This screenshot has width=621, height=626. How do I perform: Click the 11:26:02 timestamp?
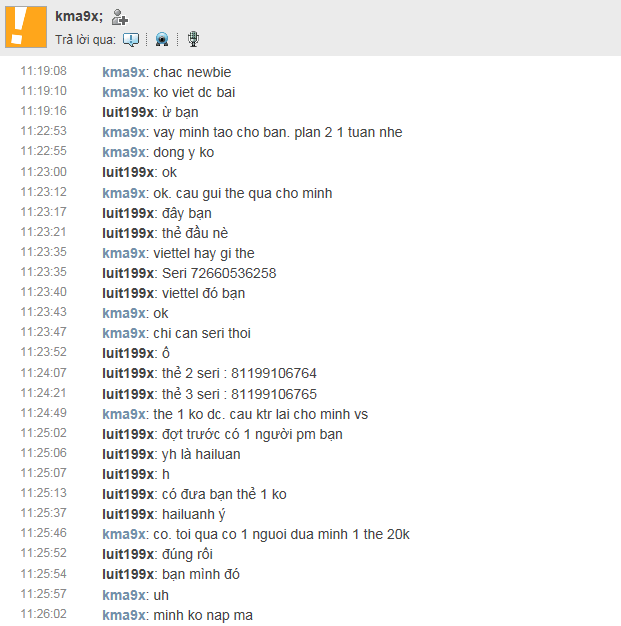[44, 615]
